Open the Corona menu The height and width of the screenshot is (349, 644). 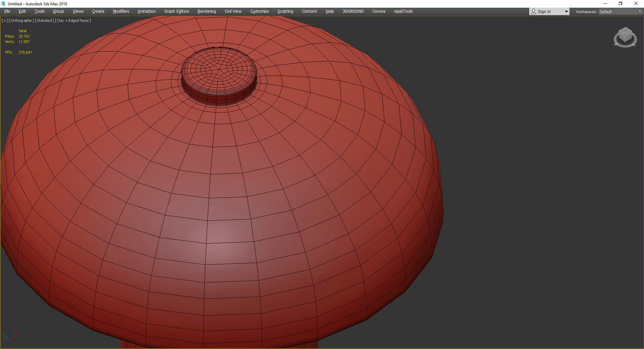(379, 11)
